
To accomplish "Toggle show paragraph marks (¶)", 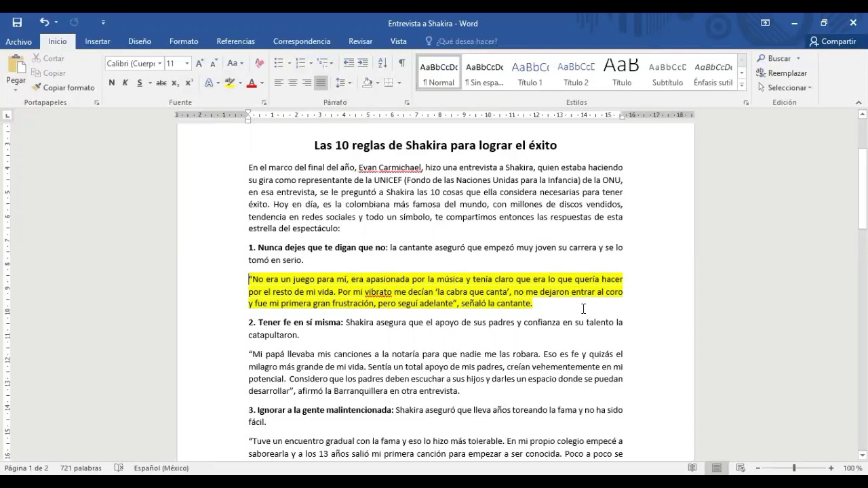I will point(401,63).
